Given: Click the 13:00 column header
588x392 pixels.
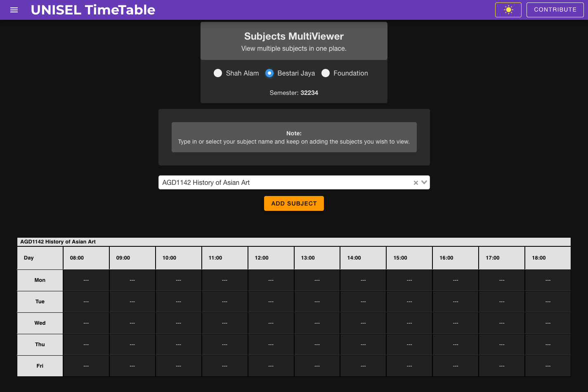Looking at the screenshot, I should coord(317,258).
